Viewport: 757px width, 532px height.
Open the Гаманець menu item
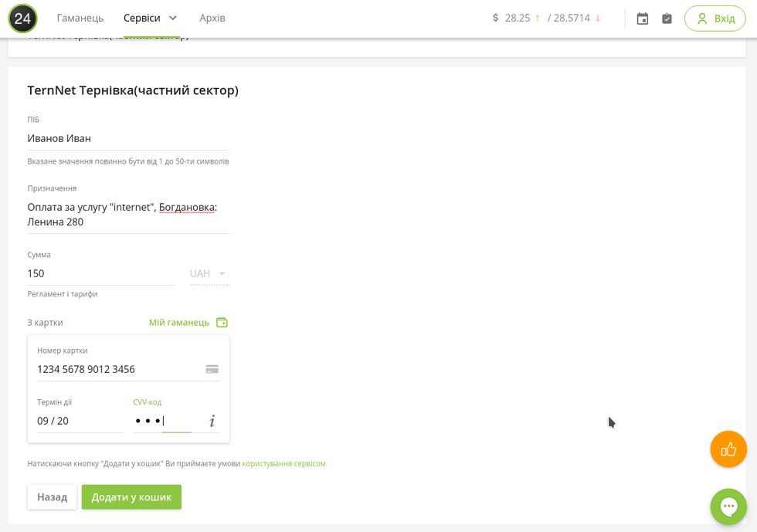pyautogui.click(x=80, y=18)
